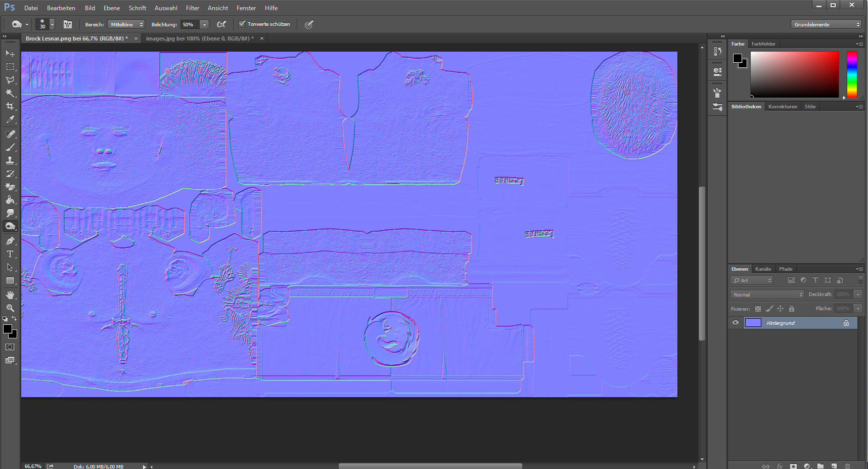
Task: Select the Magic Wand tool
Action: click(x=10, y=93)
